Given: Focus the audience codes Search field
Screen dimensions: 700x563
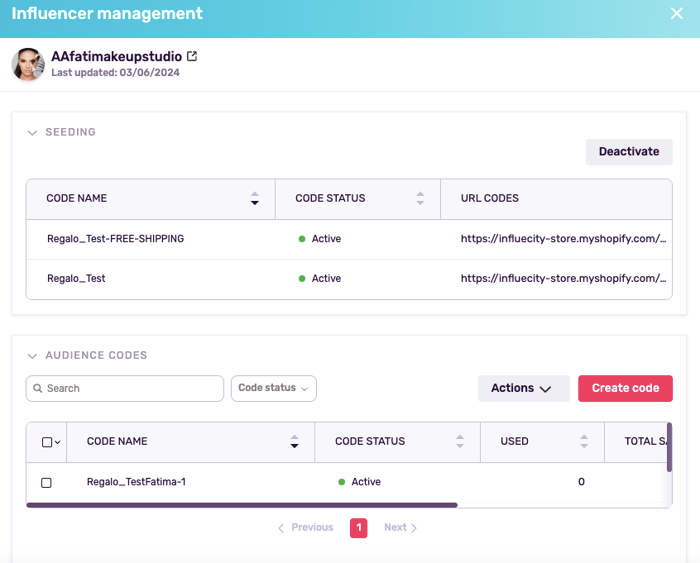Looking at the screenshot, I should [x=130, y=388].
